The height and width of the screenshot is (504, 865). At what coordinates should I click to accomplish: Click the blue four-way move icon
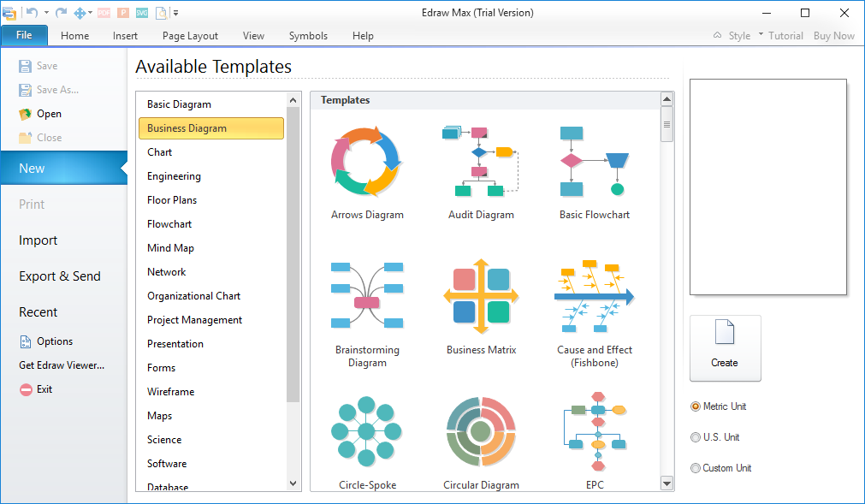(80, 13)
